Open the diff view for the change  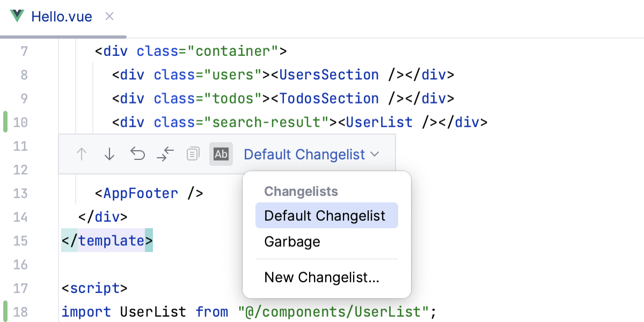click(165, 154)
